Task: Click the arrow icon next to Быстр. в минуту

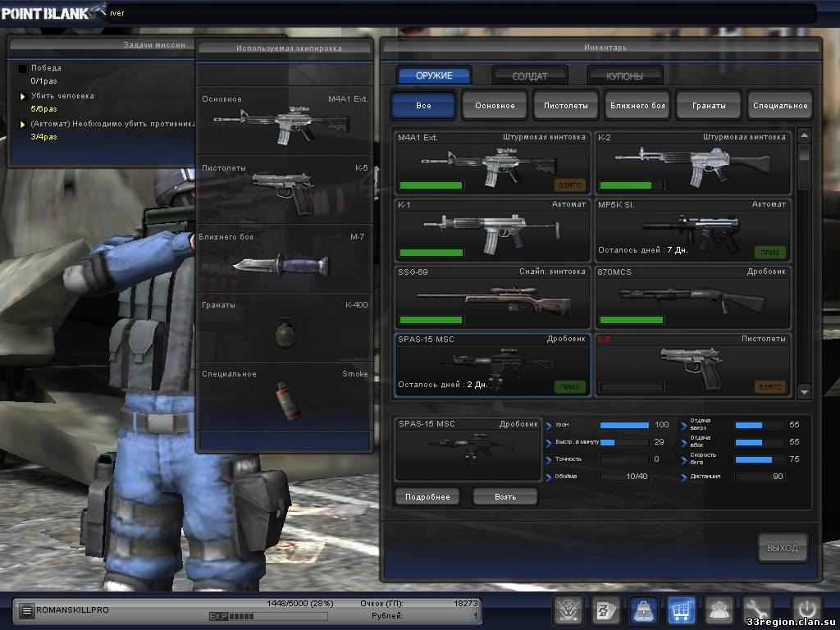Action: click(549, 443)
